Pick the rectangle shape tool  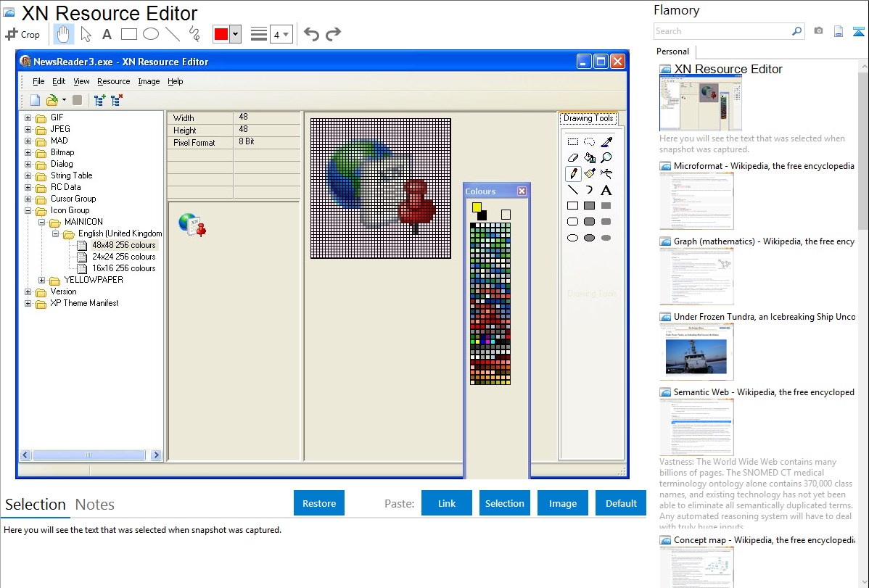pos(128,34)
